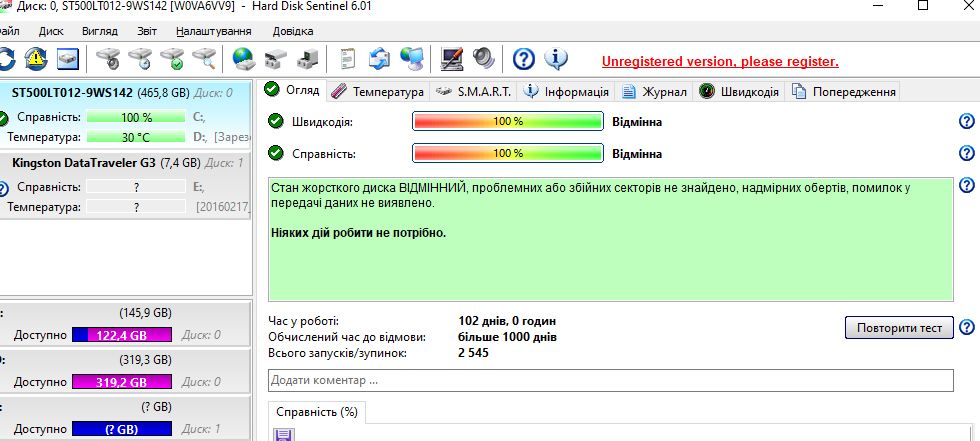Click the ST500LT012 temperature 30 °C bar
Screen dimensions: 980x441
pyautogui.click(x=136, y=137)
